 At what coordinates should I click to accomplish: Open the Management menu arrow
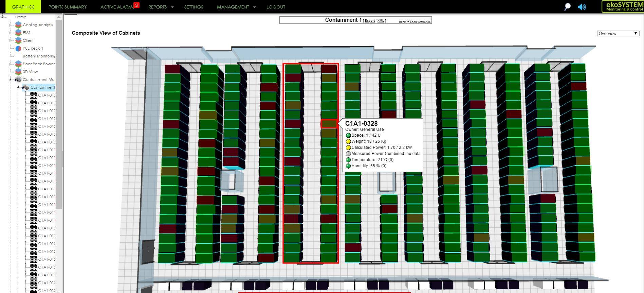tap(254, 7)
